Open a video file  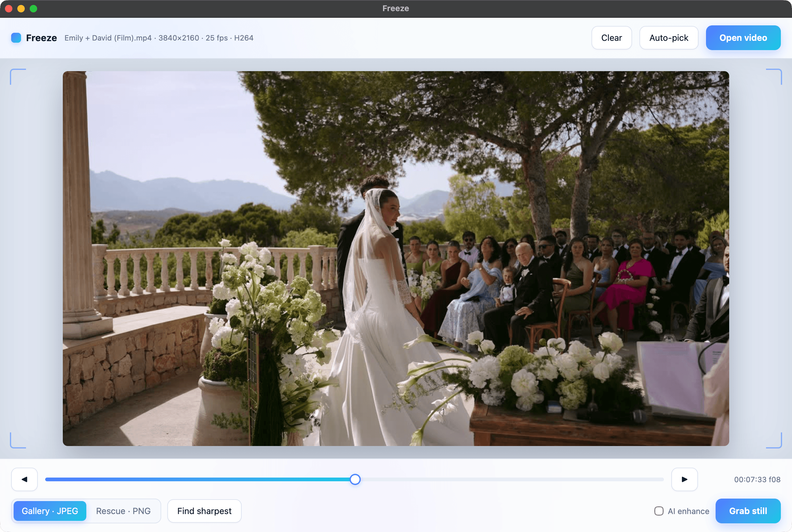743,38
